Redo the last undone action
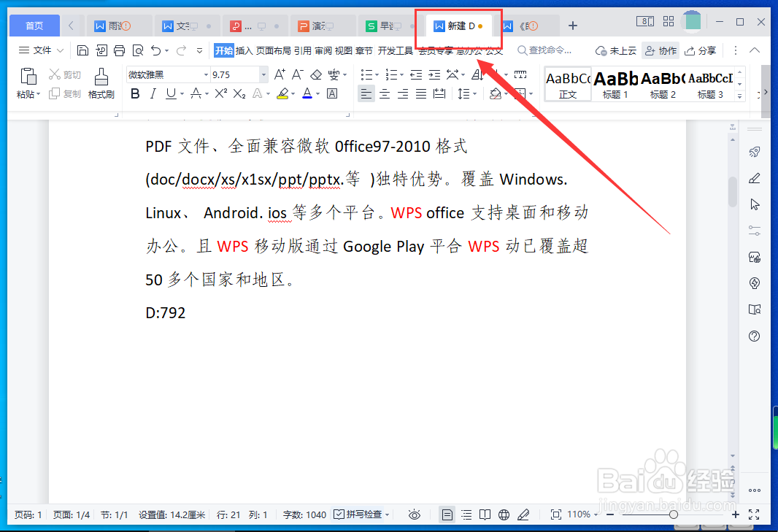The image size is (778, 532). click(x=181, y=50)
